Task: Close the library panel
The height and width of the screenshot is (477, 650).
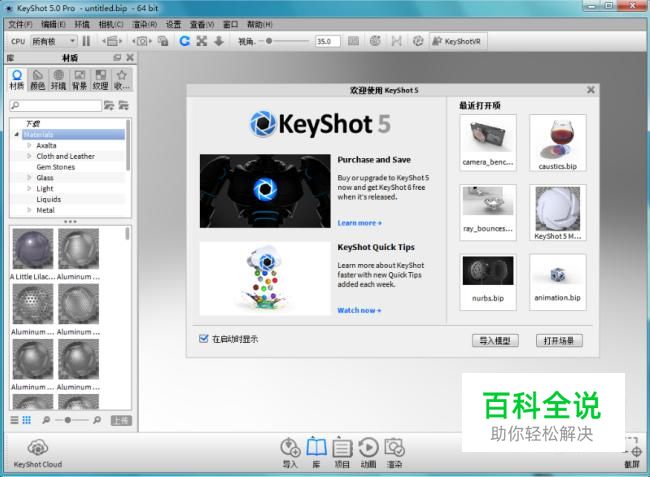Action: [x=130, y=58]
